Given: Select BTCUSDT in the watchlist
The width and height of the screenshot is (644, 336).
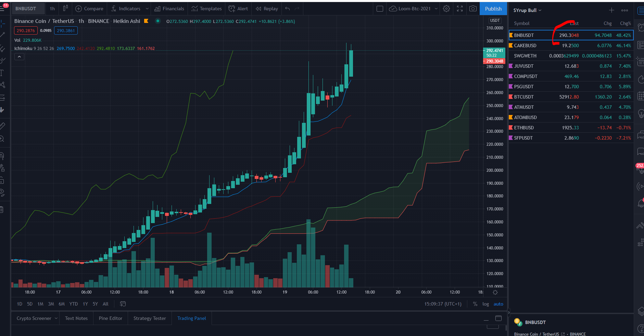Looking at the screenshot, I should 571,97.
